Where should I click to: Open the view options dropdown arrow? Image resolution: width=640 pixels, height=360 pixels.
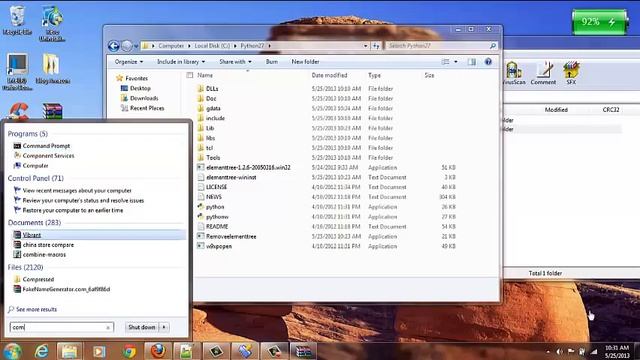(456, 62)
